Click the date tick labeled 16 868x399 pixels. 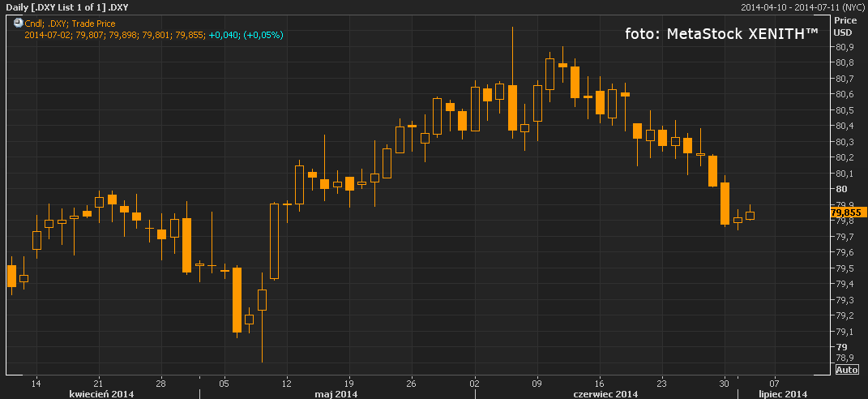coord(599,384)
